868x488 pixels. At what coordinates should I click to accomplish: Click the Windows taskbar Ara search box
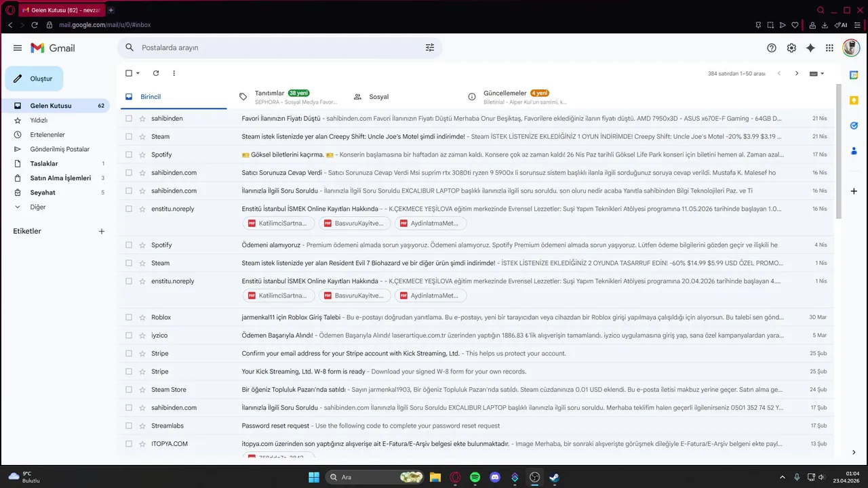[x=374, y=477]
